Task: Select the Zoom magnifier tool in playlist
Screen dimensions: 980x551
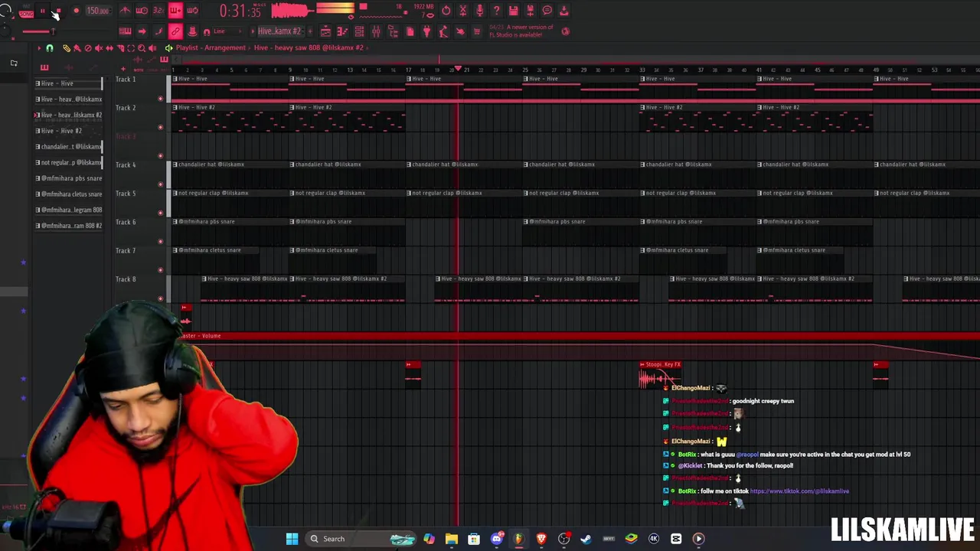Action: [x=142, y=48]
